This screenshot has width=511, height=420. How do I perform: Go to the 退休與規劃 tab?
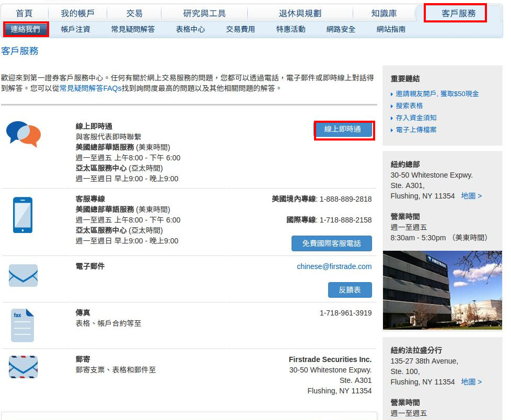[300, 14]
